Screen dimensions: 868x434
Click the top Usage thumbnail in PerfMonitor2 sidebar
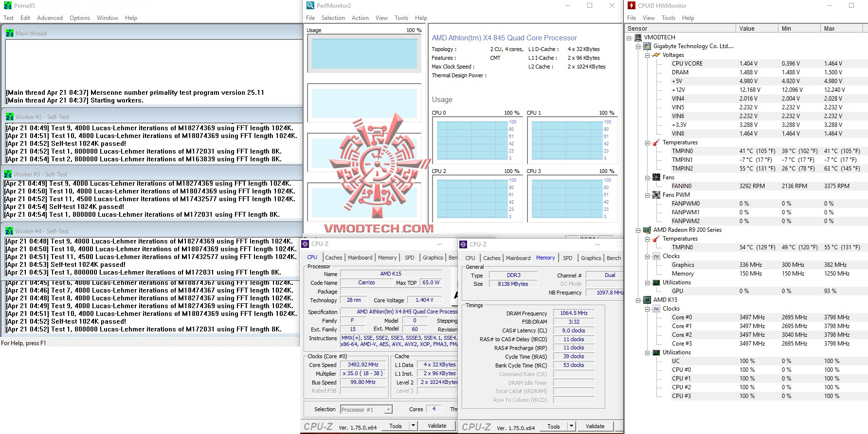[x=364, y=53]
